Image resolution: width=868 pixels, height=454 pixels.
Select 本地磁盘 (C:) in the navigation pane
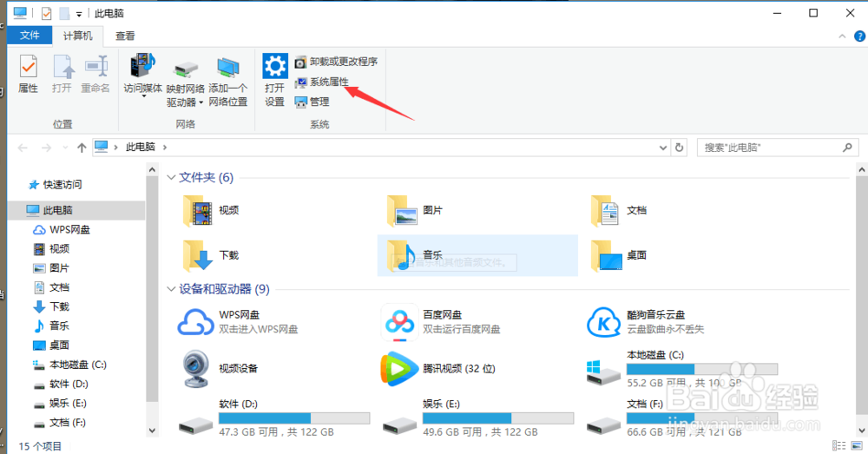[69, 365]
